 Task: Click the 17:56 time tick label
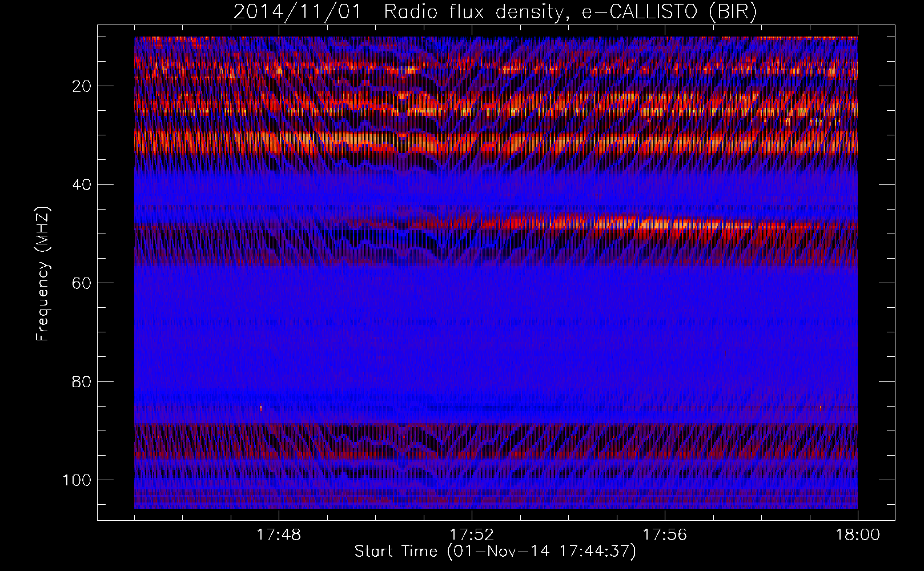[665, 535]
